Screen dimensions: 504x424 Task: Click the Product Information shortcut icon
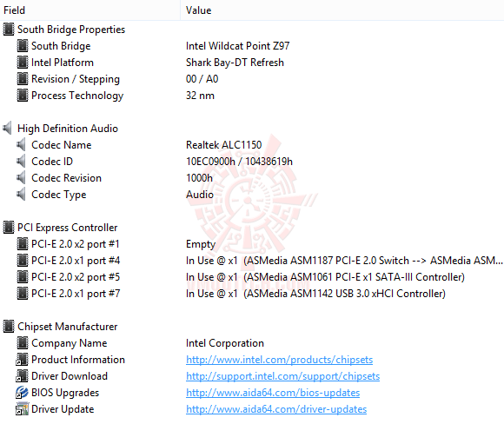point(23,360)
